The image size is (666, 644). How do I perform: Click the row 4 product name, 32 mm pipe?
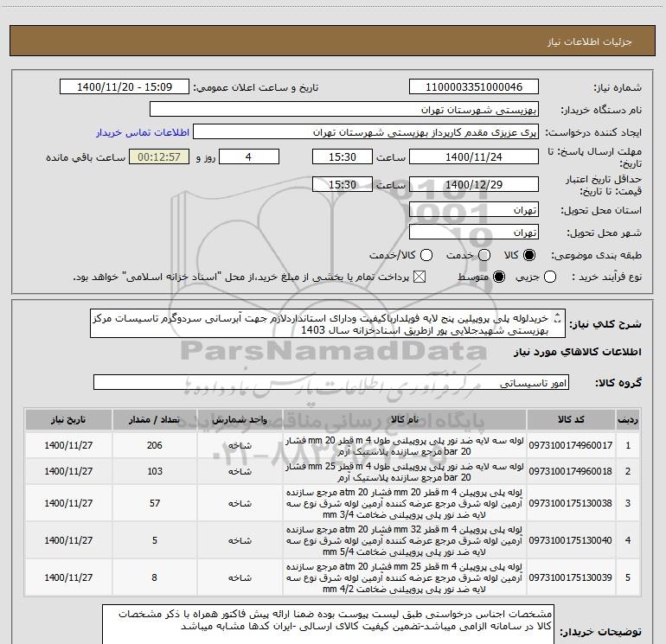pos(405,540)
